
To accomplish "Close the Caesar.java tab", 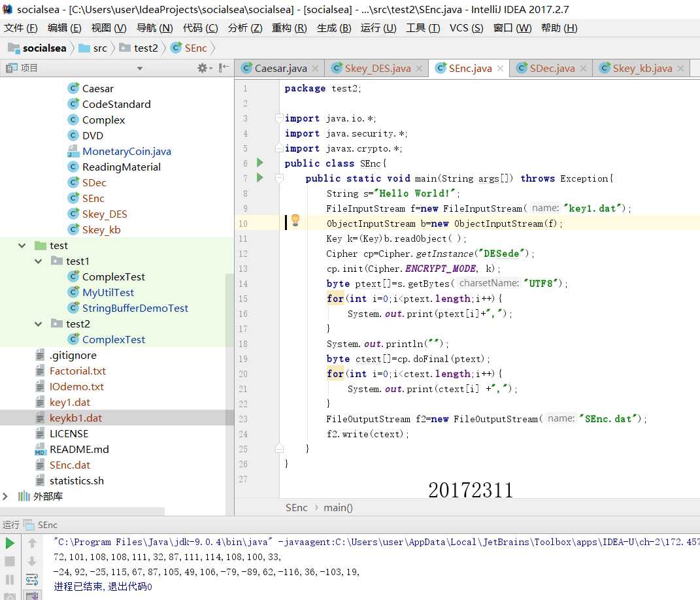I will point(315,69).
